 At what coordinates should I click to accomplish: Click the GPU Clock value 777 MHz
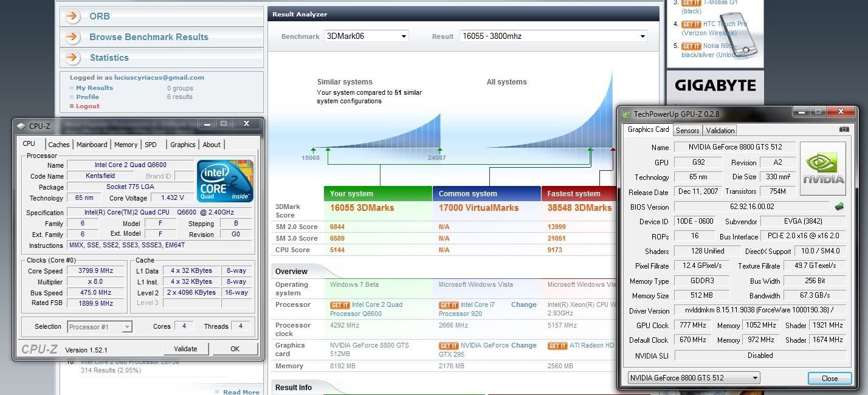click(x=691, y=326)
